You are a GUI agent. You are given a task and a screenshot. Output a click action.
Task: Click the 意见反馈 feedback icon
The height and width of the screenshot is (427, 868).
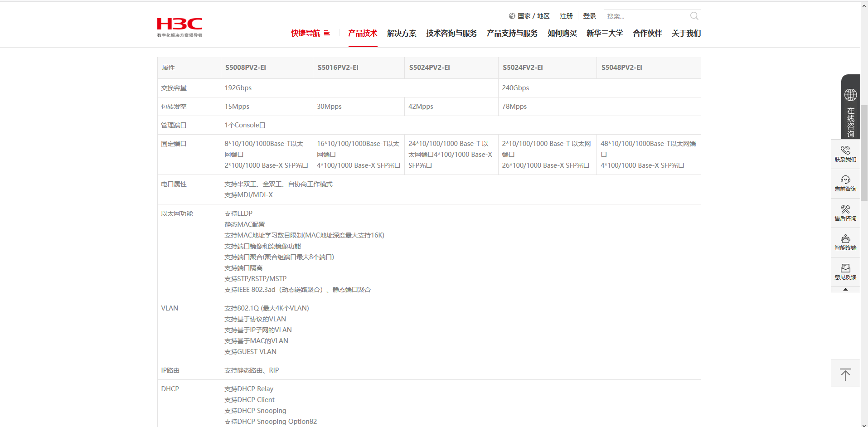[845, 268]
